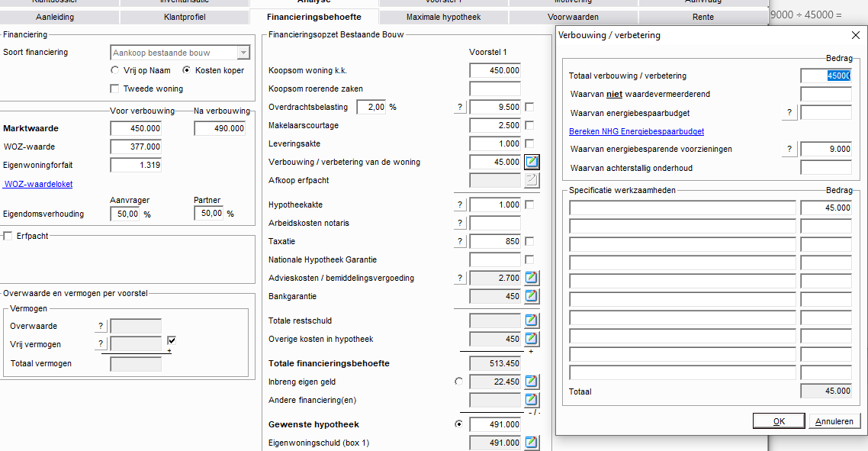Select the Inbreng eigen geld radio button

(458, 382)
